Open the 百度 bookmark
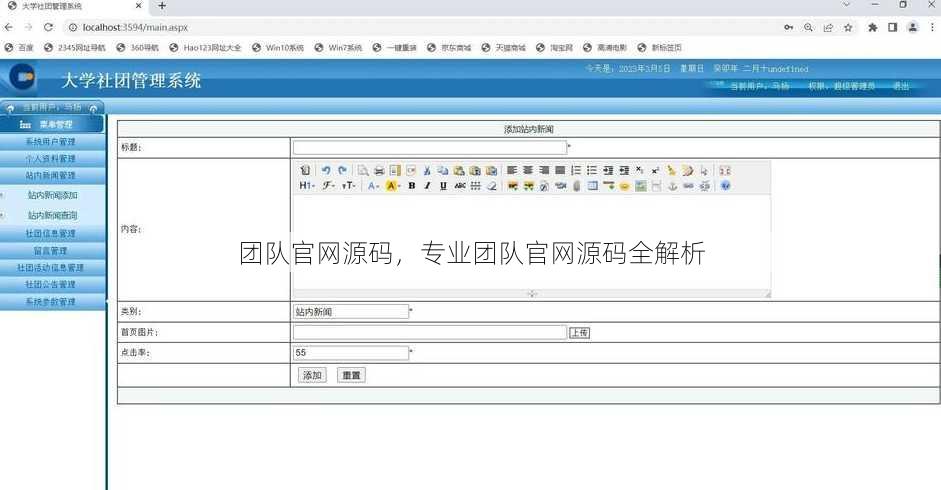This screenshot has height=490, width=941. pyautogui.click(x=19, y=47)
